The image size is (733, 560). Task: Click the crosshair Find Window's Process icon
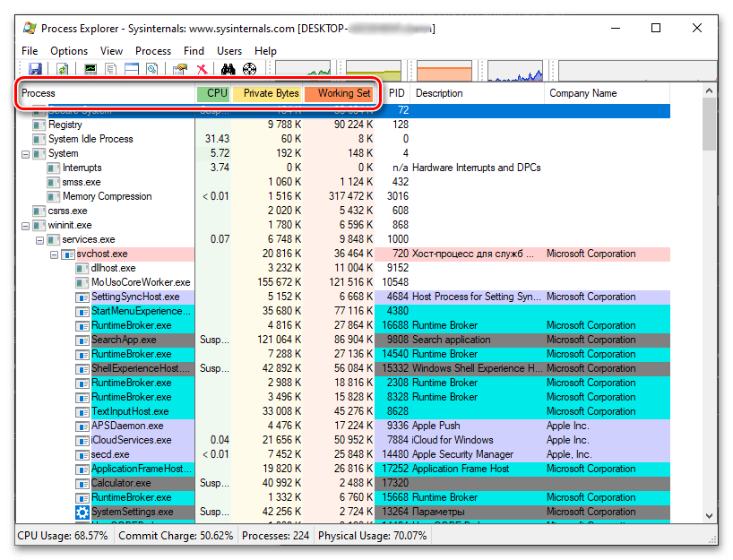pyautogui.click(x=249, y=69)
